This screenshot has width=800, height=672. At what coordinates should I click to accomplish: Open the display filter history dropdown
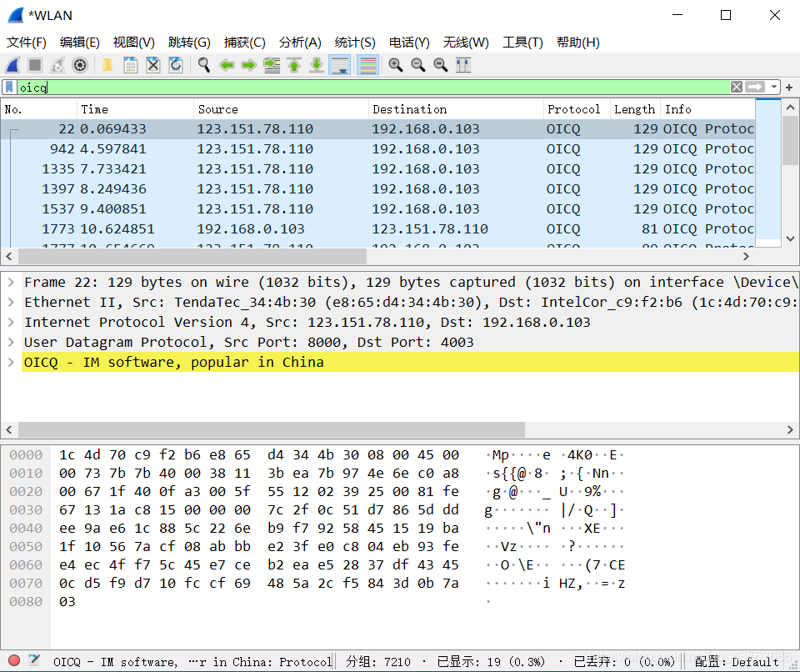tap(774, 87)
